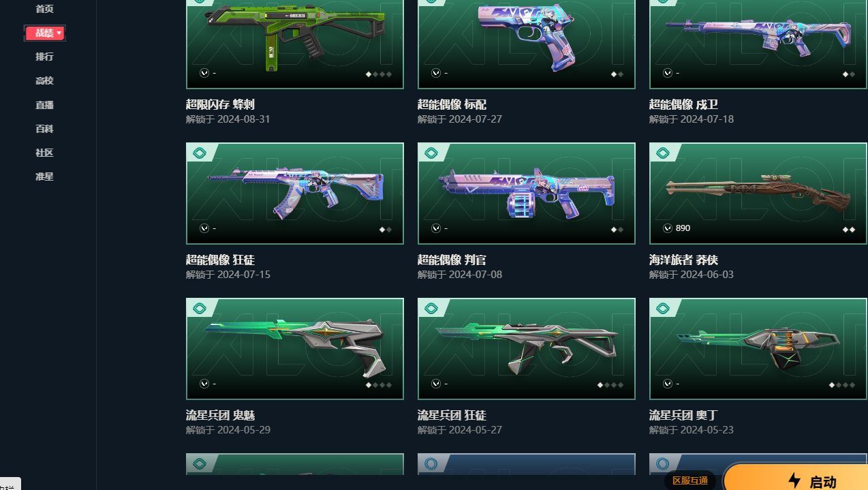Select the 流星兵团 狂徒 rifle thumbnail
868x490 pixels.
[527, 349]
